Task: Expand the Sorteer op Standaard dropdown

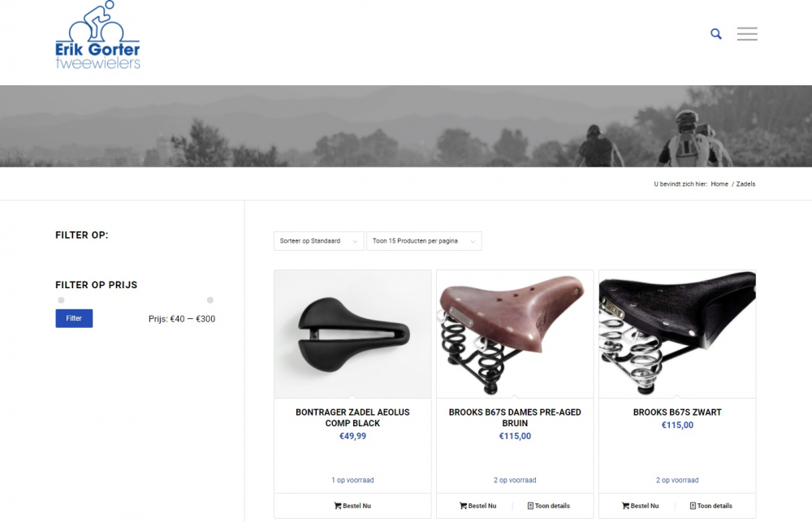Action: click(x=318, y=241)
